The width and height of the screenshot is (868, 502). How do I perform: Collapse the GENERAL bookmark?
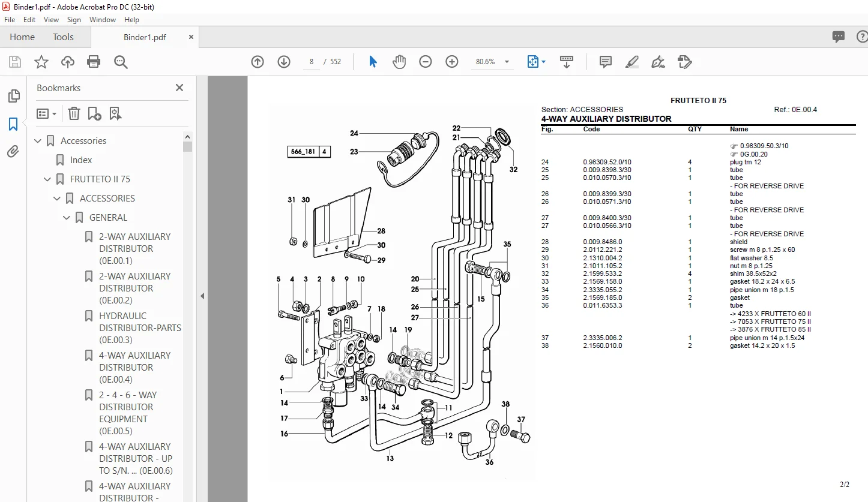pos(67,218)
